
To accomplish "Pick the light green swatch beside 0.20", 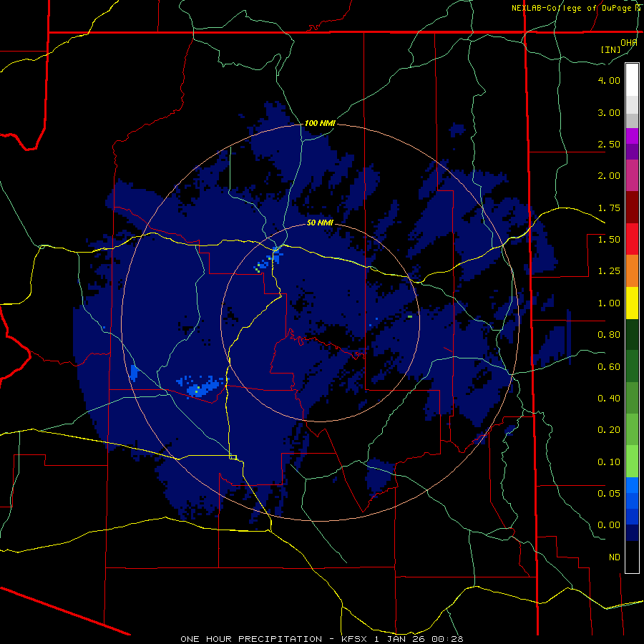I will [x=632, y=429].
